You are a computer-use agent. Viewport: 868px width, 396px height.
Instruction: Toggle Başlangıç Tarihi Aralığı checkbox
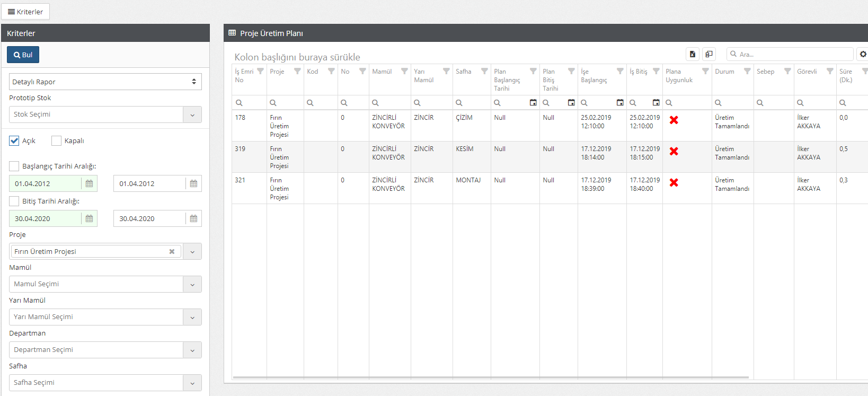pos(14,166)
